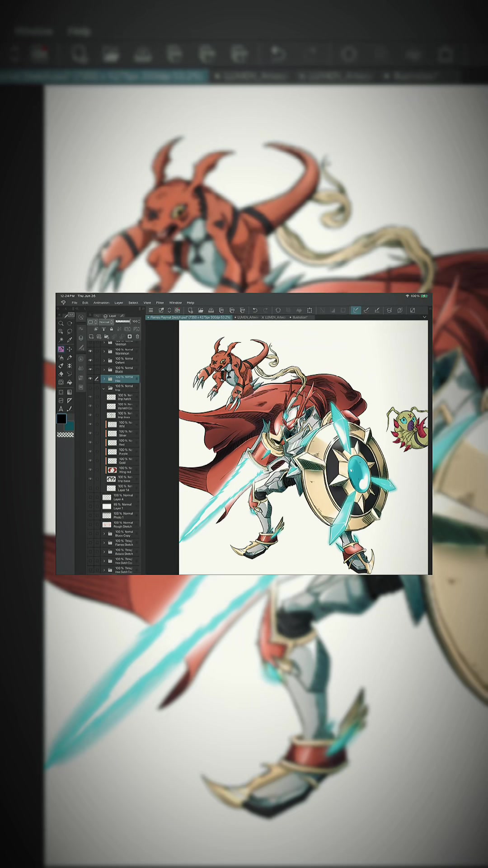The image size is (488, 868).
Task: Expand the Flames Sketch folder
Action: tap(104, 542)
